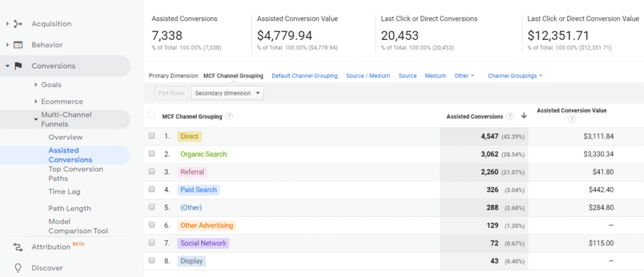Click sort arrow next to Assisted Conversions column
Screen dimensions: 644x277
[x=523, y=116]
